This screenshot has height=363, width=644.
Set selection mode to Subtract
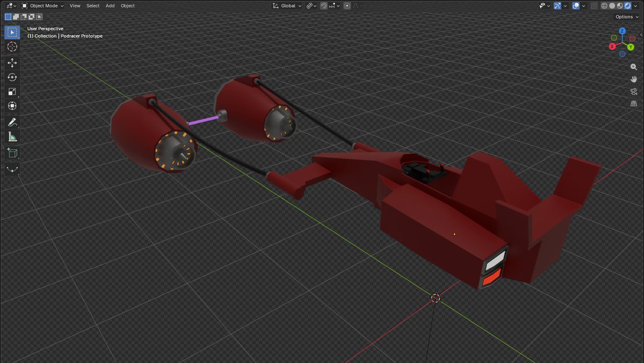click(24, 17)
